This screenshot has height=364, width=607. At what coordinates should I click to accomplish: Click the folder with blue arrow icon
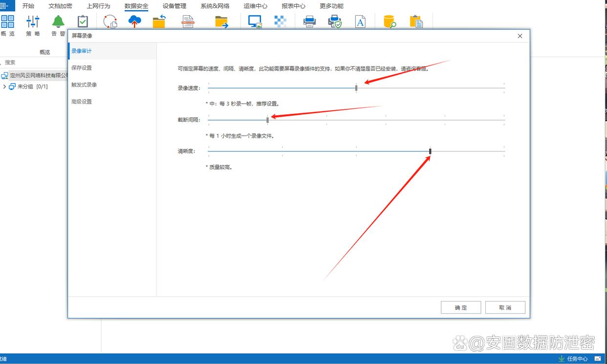221,21
